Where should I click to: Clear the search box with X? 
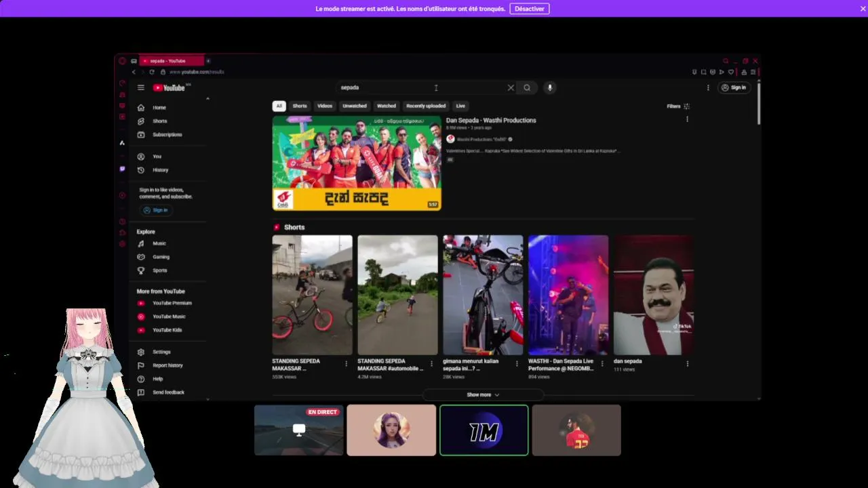[x=511, y=87]
